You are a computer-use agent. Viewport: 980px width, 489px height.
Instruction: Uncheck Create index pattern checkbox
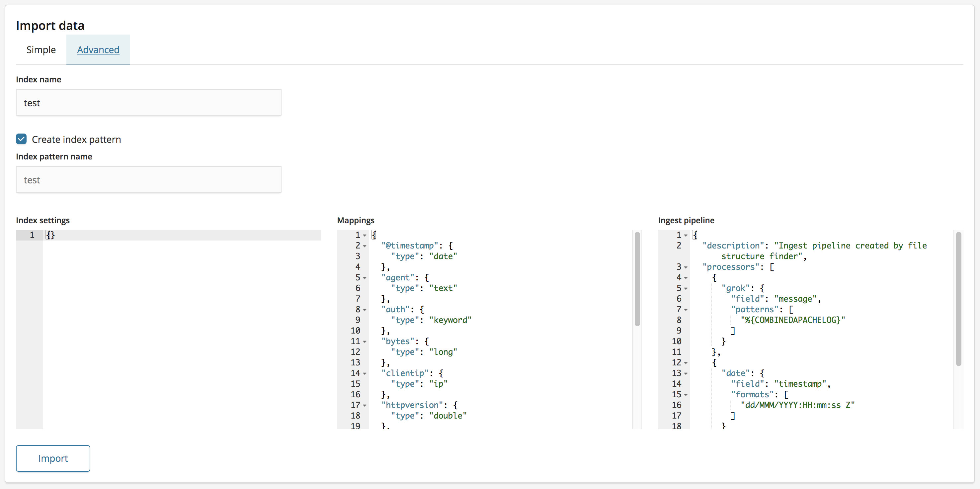[21, 139]
